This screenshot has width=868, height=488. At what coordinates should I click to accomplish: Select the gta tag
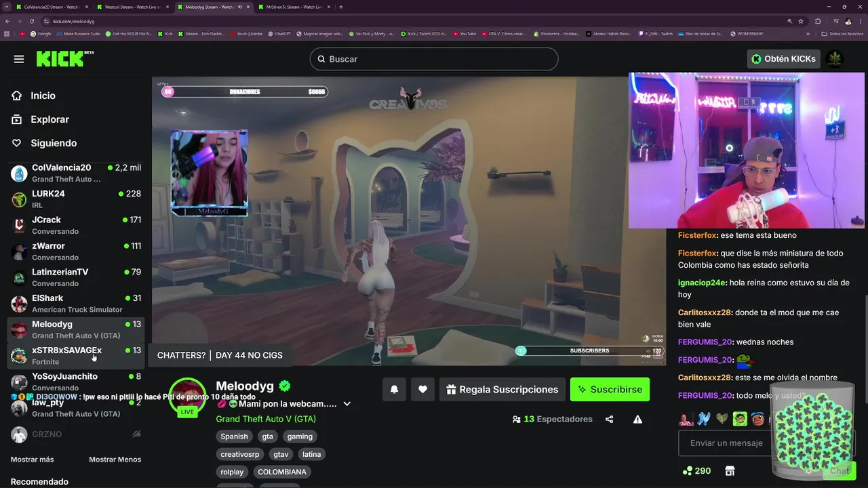point(267,436)
